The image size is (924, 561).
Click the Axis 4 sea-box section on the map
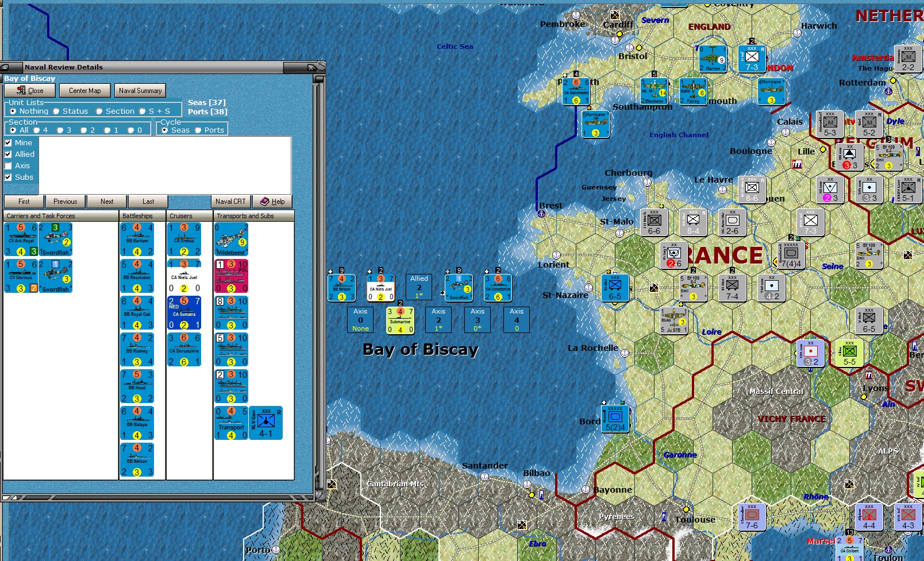coord(517,320)
